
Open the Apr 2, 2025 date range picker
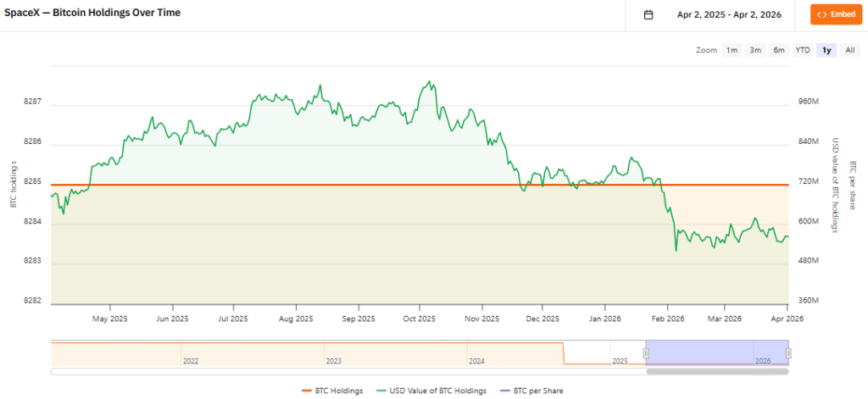[x=730, y=14]
